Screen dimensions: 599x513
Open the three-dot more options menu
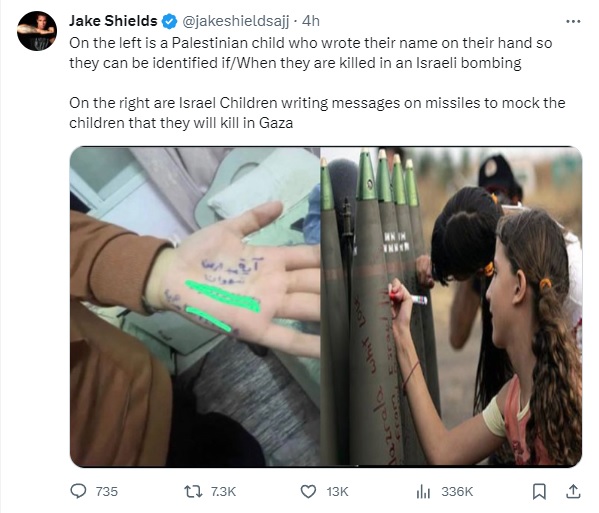tap(573, 21)
